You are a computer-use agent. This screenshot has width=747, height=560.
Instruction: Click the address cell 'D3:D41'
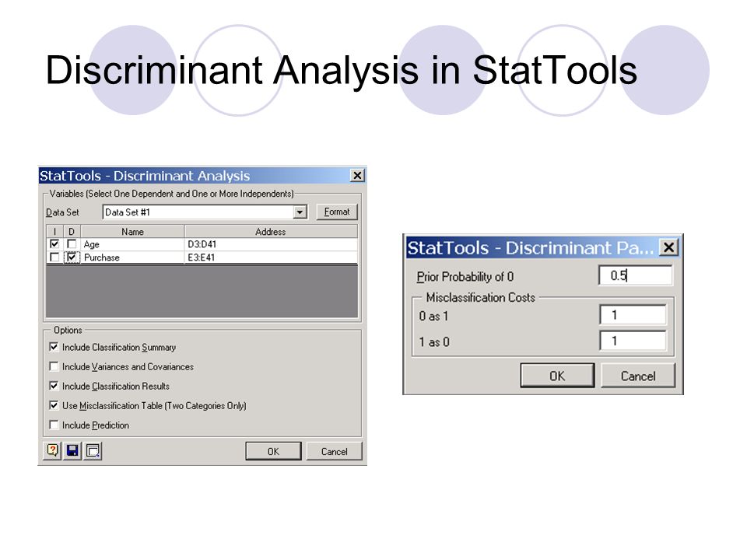pos(202,244)
